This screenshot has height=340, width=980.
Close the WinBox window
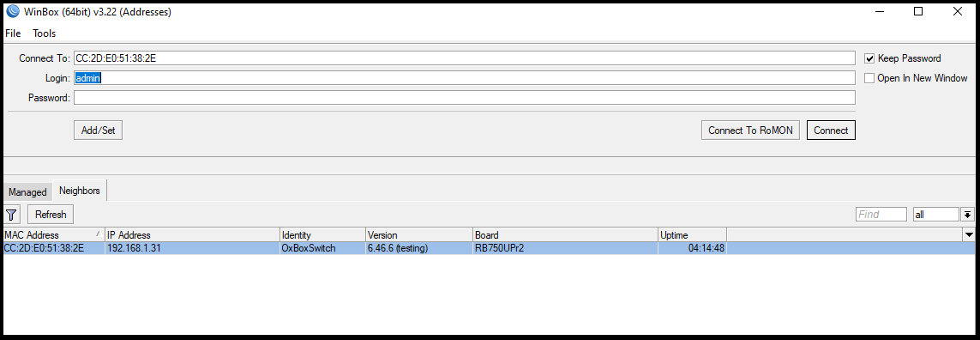(957, 11)
